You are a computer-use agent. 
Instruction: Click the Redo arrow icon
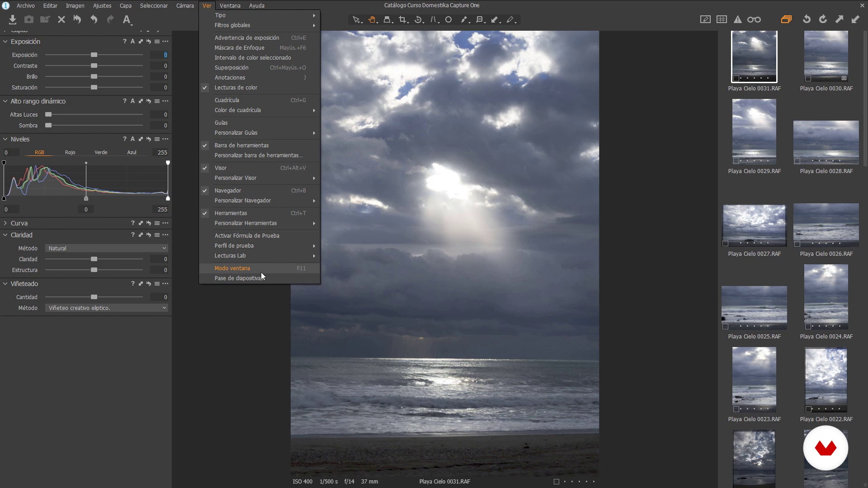(x=110, y=19)
